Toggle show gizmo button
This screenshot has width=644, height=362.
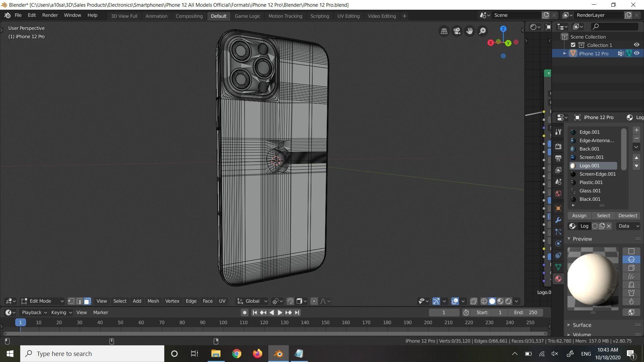(436, 301)
